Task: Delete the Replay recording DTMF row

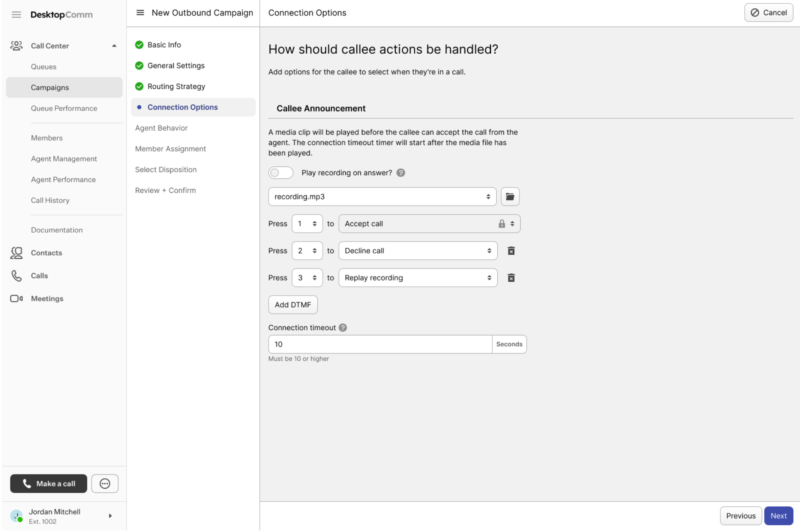Action: click(511, 278)
